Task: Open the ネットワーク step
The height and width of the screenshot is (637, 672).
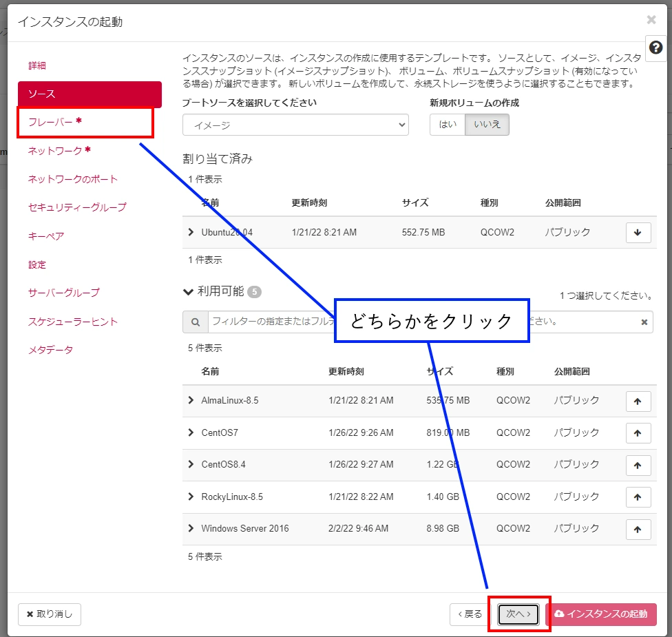Action: point(55,150)
